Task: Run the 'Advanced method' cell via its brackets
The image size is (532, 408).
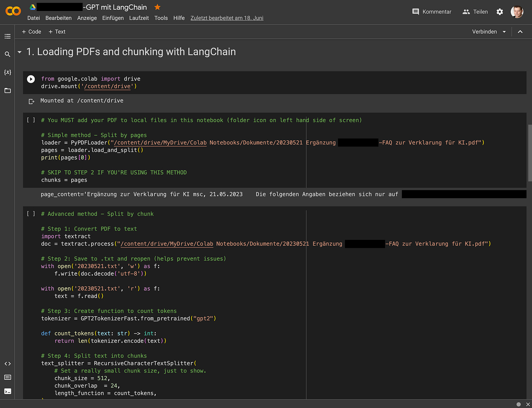Action: click(x=31, y=214)
